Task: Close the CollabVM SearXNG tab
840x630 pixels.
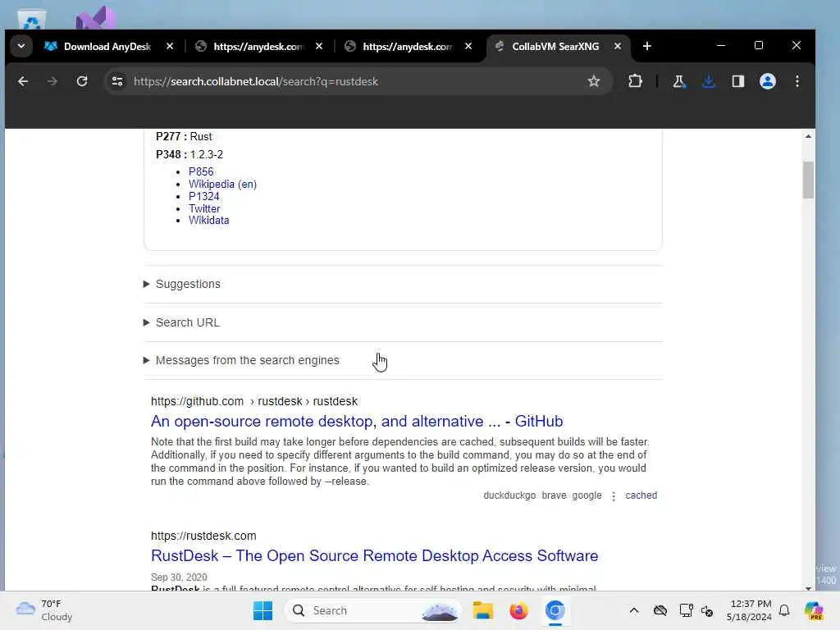Action: [x=618, y=46]
